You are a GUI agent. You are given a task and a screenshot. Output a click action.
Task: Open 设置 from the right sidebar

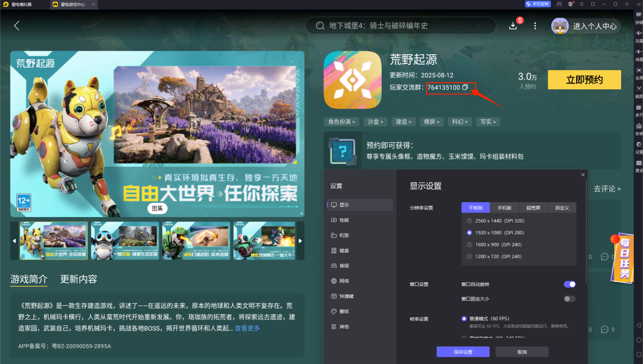pos(638,147)
